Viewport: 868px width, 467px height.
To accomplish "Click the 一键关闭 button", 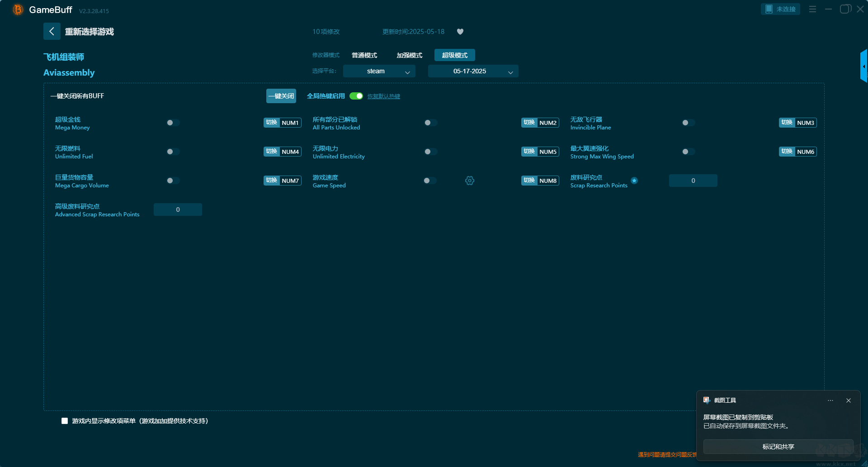I will pyautogui.click(x=281, y=96).
